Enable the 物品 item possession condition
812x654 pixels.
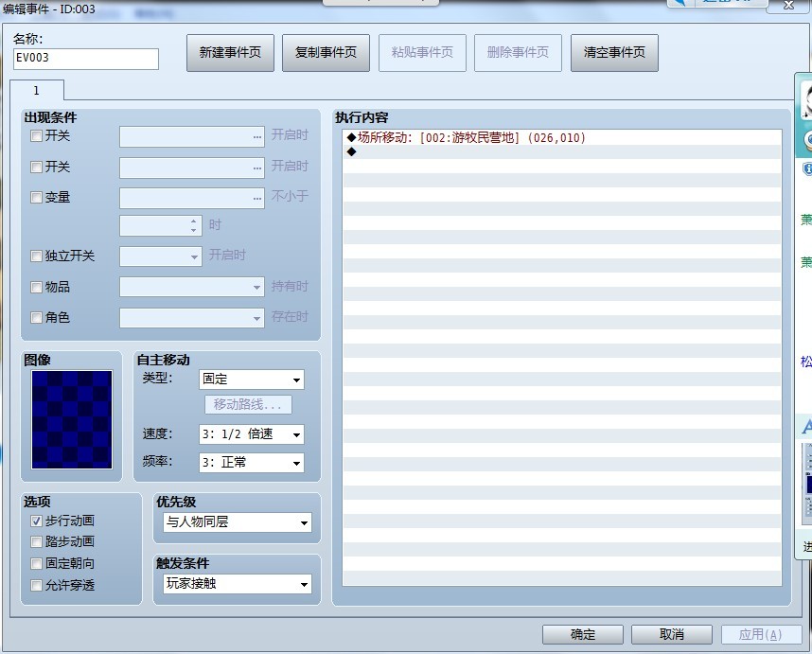pos(36,287)
